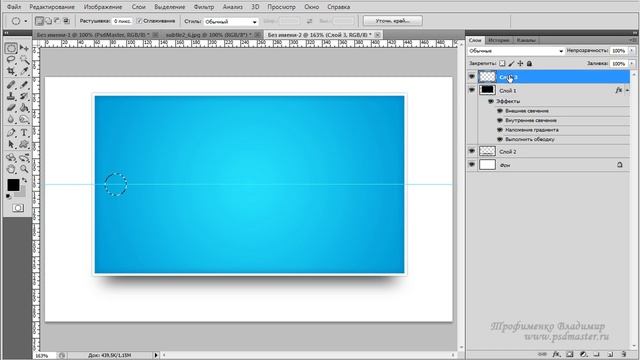
Task: Open the Непрозрачность slider arrow
Action: pyautogui.click(x=632, y=51)
